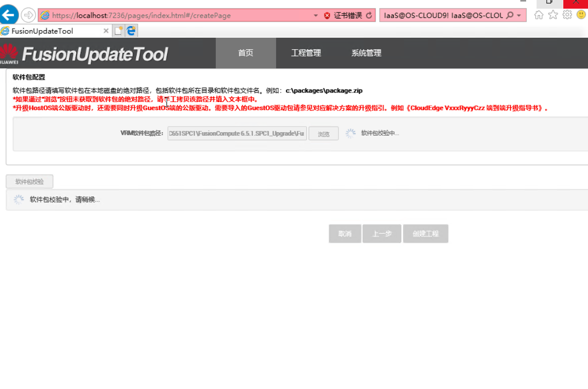
Task: Refresh the page with reload icon
Action: pyautogui.click(x=369, y=16)
